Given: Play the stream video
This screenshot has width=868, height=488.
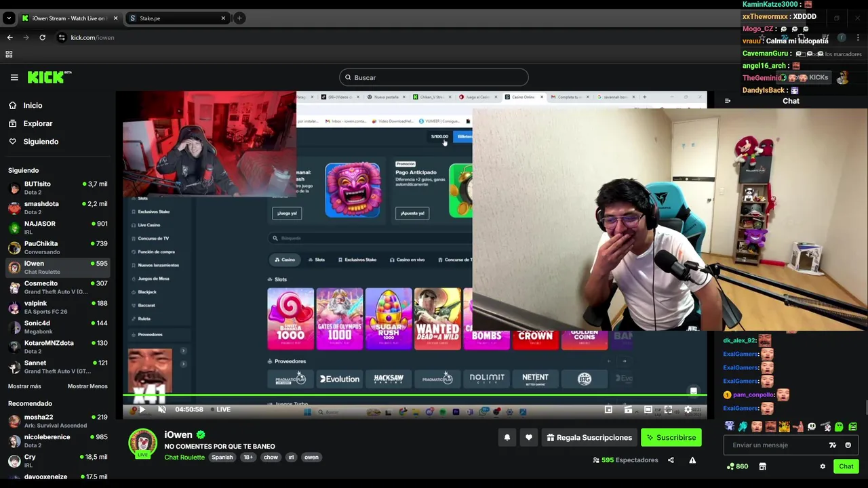Looking at the screenshot, I should [x=142, y=409].
